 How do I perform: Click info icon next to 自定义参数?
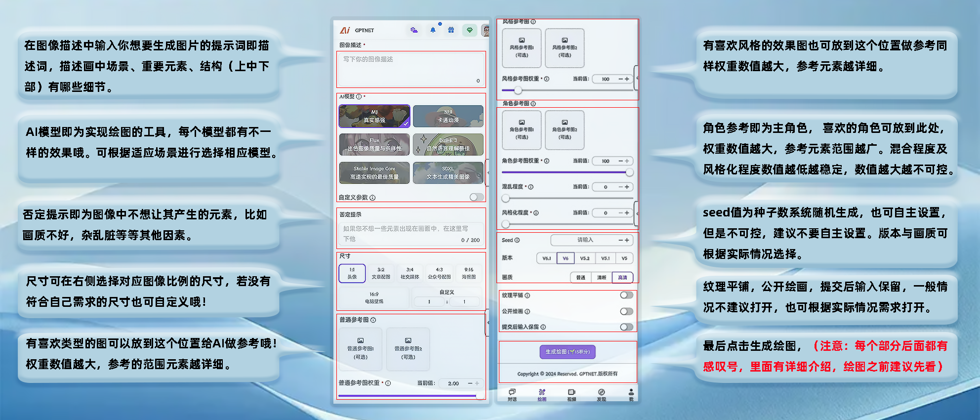(372, 198)
